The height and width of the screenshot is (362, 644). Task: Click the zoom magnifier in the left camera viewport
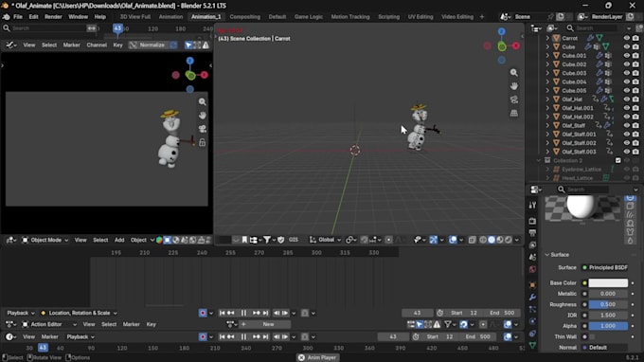click(202, 102)
